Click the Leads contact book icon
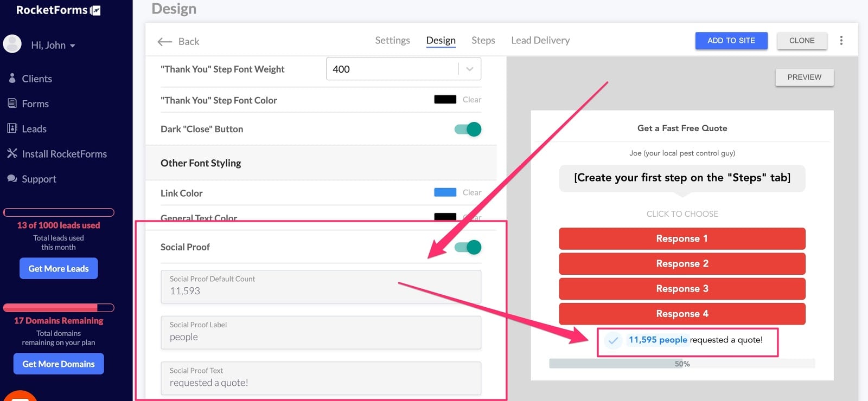This screenshot has width=868, height=401. click(x=12, y=128)
